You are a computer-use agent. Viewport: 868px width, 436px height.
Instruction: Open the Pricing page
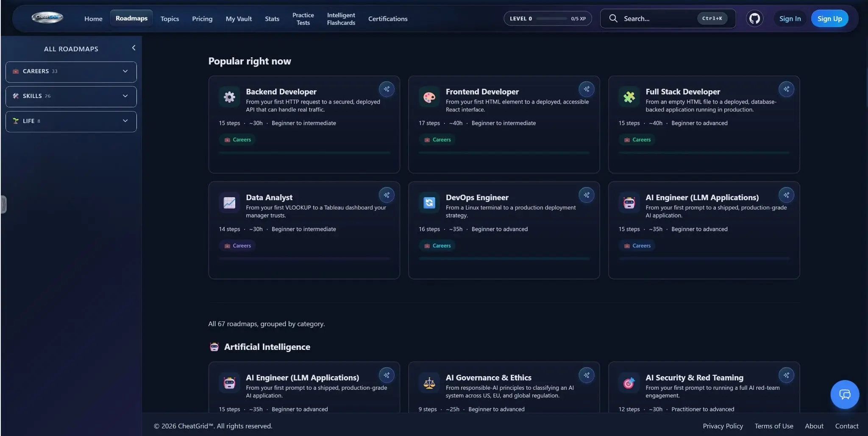point(202,19)
